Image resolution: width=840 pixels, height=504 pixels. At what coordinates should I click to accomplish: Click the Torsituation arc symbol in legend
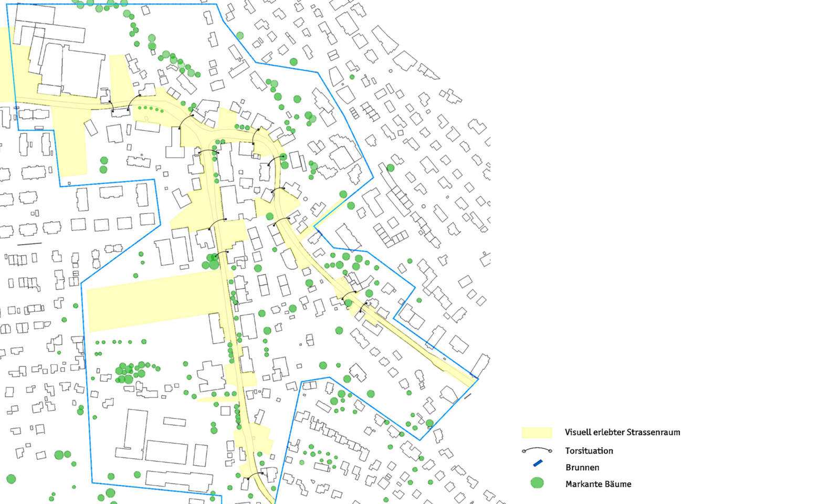[x=537, y=450]
